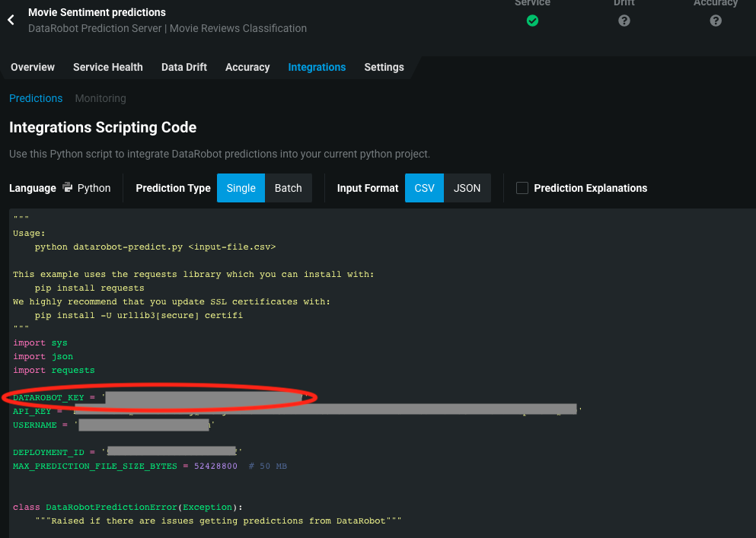Set input format to CSV
Viewport: 756px width, 538px height.
[424, 188]
